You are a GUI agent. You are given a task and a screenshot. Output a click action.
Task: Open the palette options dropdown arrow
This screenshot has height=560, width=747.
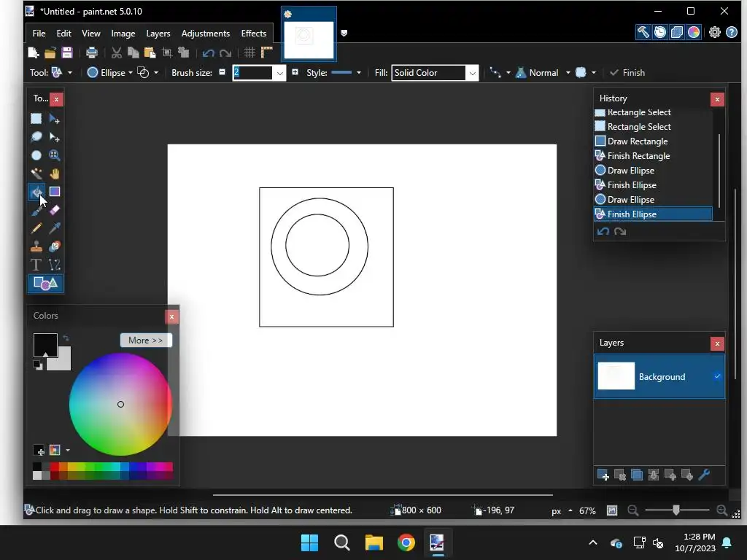click(68, 450)
